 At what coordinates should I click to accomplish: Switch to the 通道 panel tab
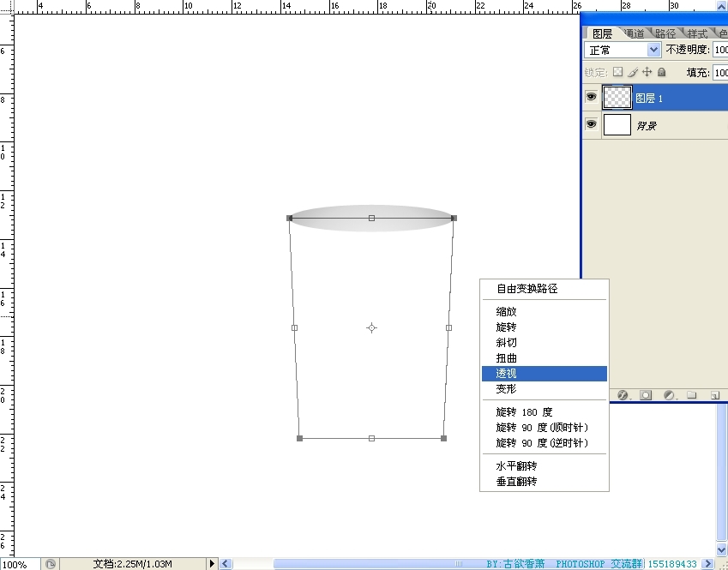point(635,33)
